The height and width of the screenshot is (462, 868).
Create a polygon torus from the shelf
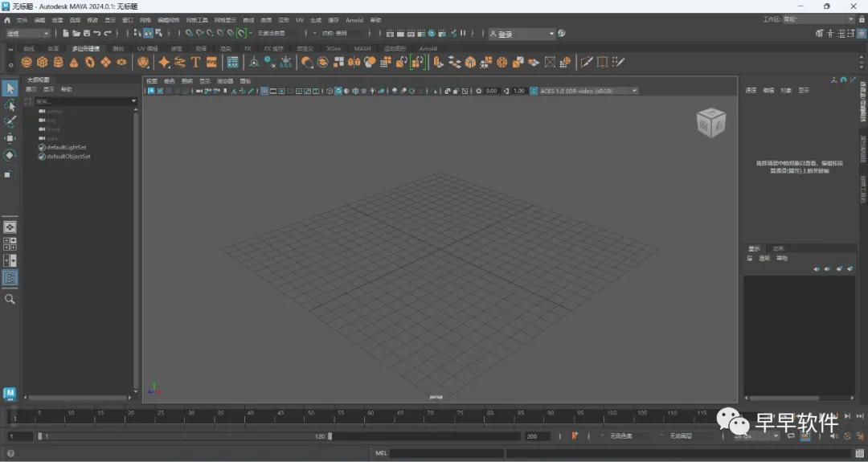pos(90,62)
